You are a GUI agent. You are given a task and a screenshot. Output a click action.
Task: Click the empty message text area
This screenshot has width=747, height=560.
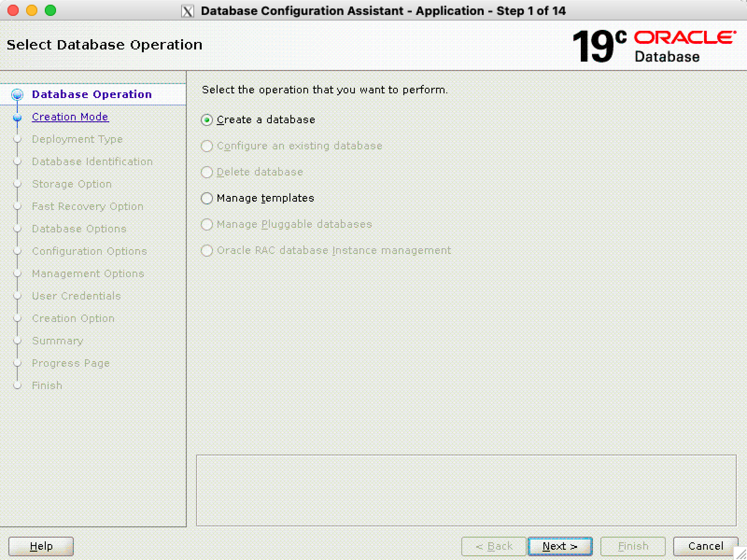click(x=466, y=490)
